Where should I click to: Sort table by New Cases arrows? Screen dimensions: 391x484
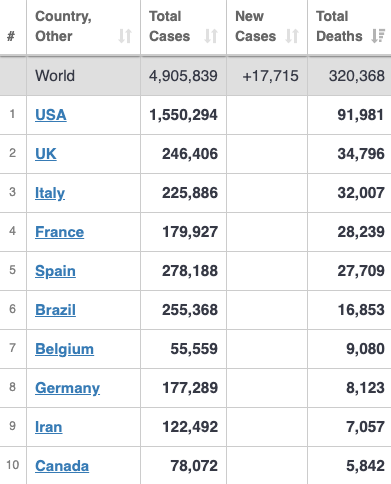[x=292, y=36]
